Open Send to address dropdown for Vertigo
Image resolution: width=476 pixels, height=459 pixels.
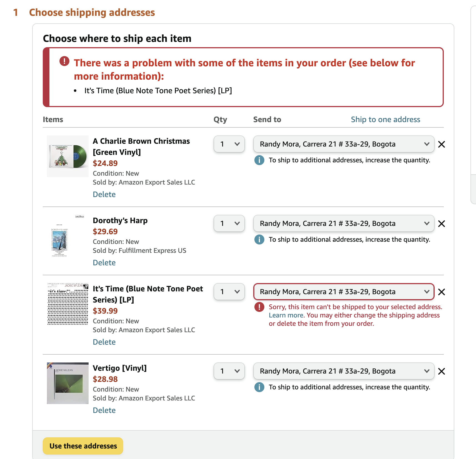coord(344,371)
